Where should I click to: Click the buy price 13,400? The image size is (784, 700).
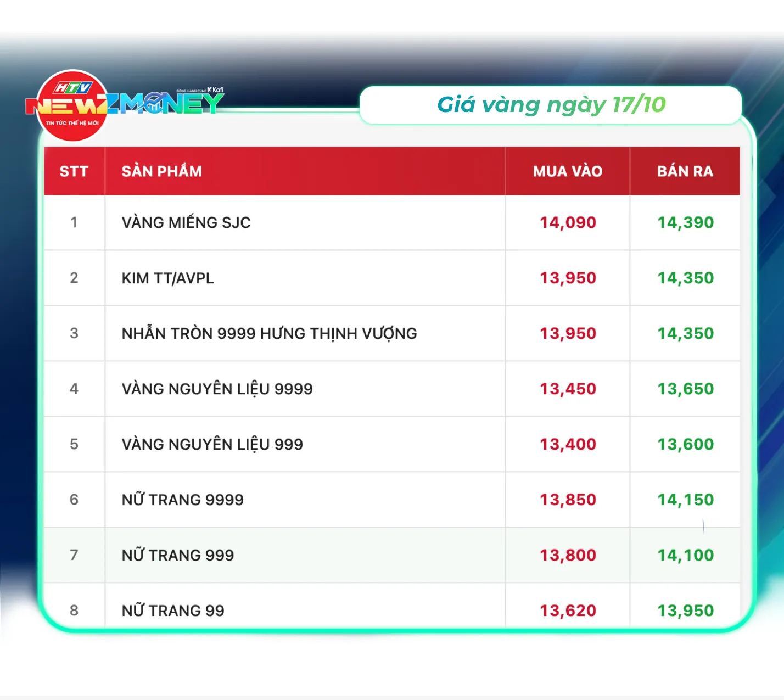568,444
